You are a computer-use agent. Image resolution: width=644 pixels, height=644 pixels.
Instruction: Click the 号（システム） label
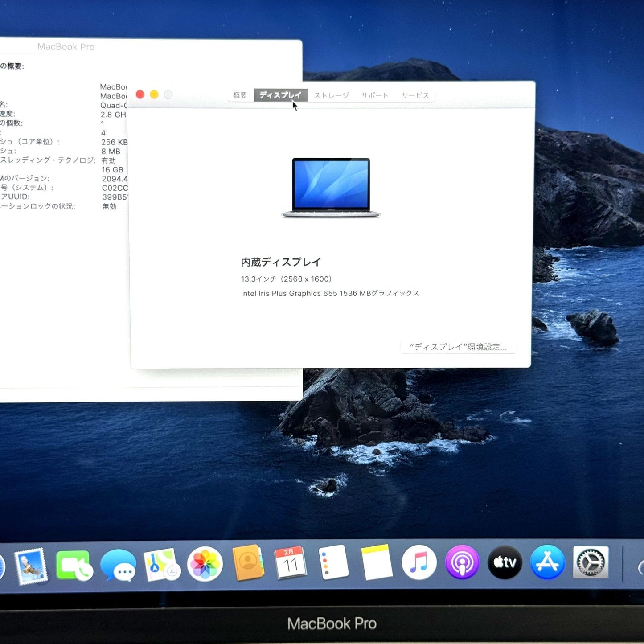point(27,188)
